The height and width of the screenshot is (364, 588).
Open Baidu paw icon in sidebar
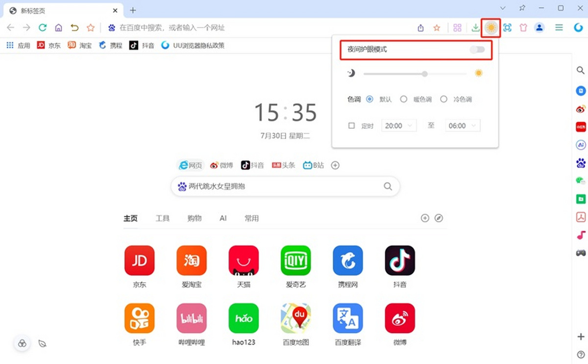point(581,163)
